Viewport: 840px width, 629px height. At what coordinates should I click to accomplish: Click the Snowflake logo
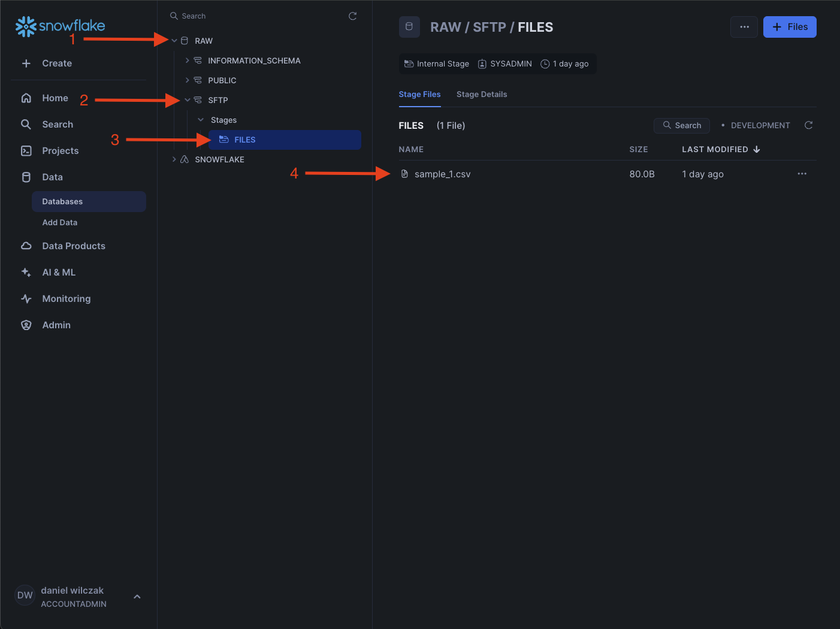60,26
